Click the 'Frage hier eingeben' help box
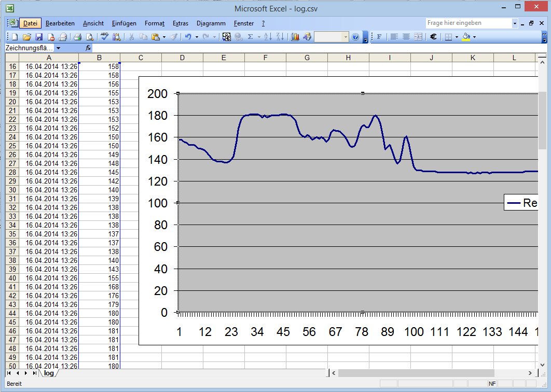551x392 pixels. (468, 23)
